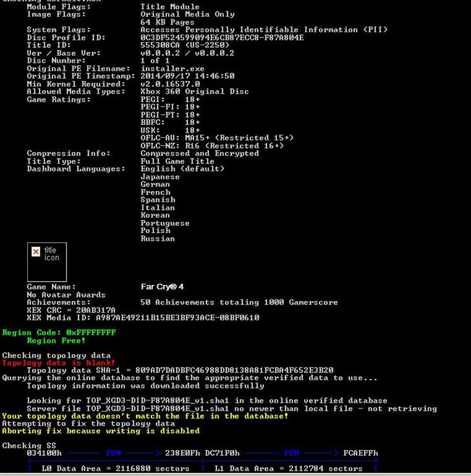Select the Region Code 0xFFFFFFFF line
The width and height of the screenshot is (471, 476).
coord(59,332)
